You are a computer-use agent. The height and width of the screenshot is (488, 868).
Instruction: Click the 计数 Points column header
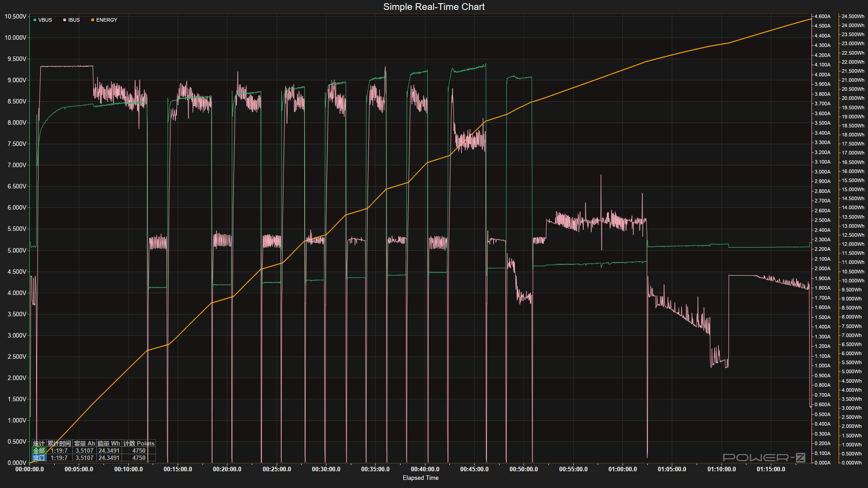coord(139,443)
